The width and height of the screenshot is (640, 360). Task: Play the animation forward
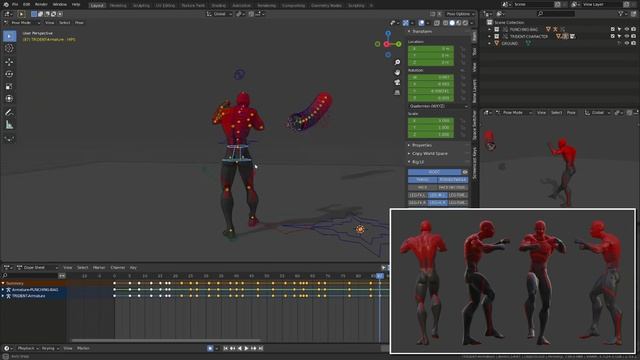(246, 348)
